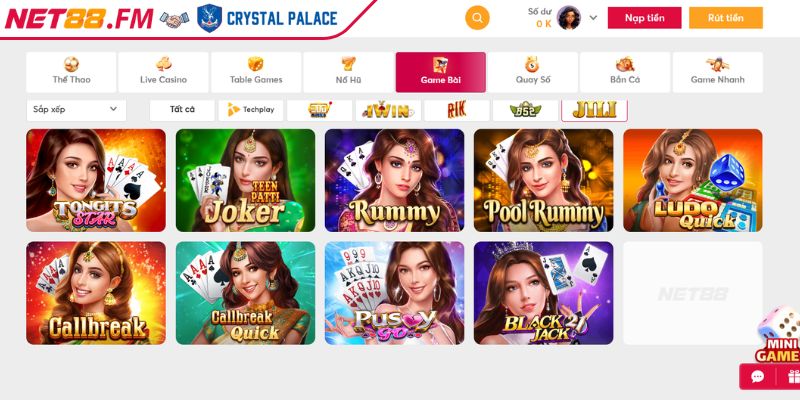Click the orange search magnifier icon
The image size is (800, 400).
click(477, 18)
